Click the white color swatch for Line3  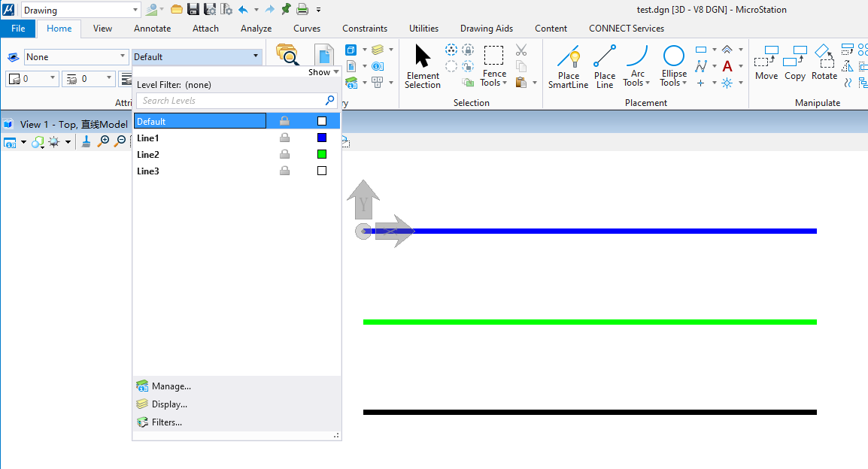(322, 171)
